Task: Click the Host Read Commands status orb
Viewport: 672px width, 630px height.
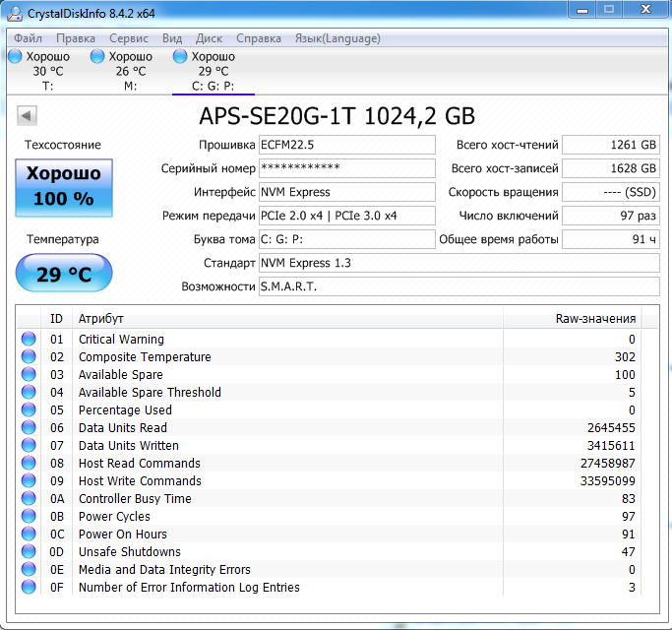Action: tap(29, 463)
